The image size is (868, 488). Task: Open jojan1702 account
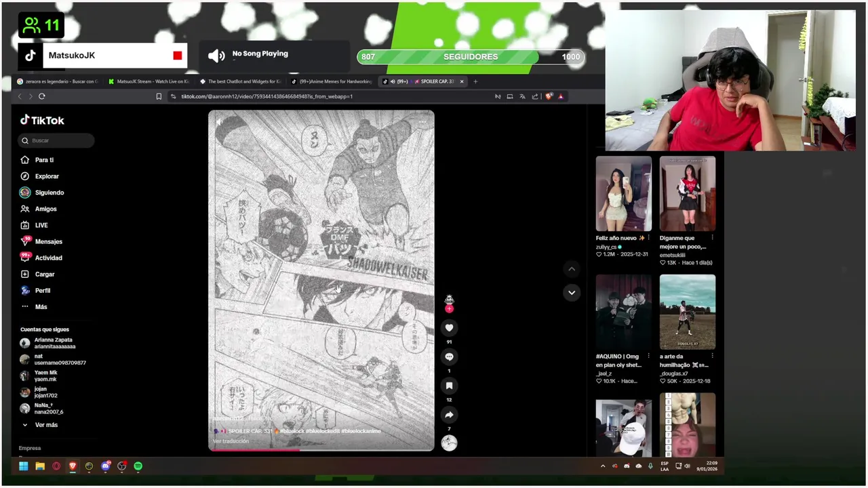tap(39, 392)
